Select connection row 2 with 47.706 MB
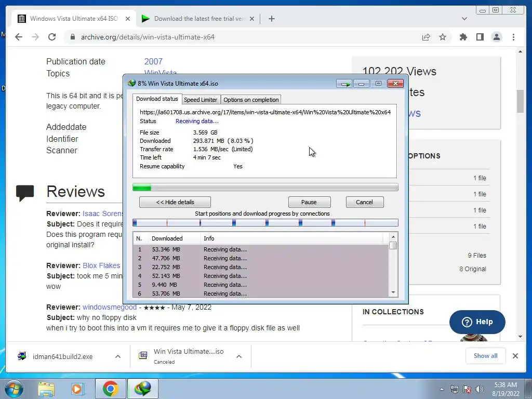This screenshot has width=532, height=399. [261, 258]
